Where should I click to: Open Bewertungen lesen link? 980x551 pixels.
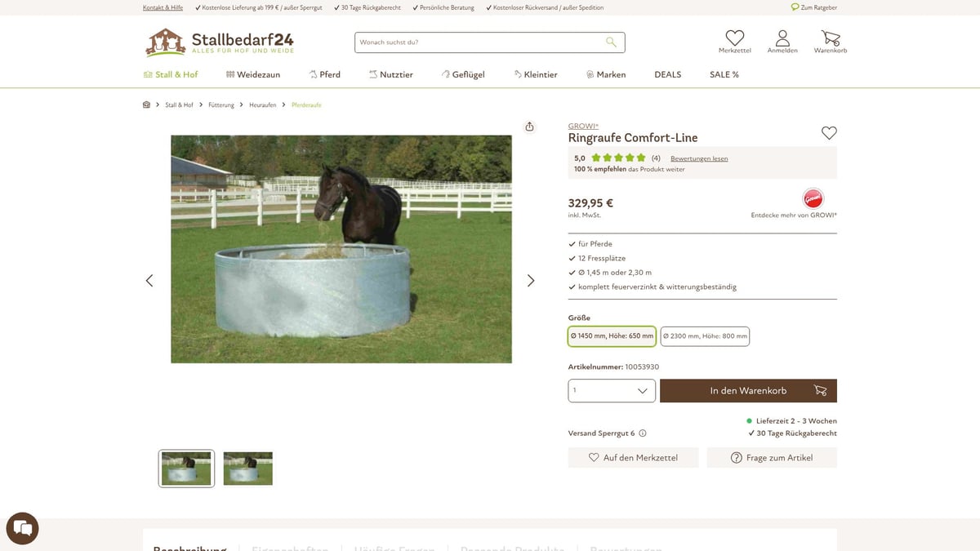point(699,158)
